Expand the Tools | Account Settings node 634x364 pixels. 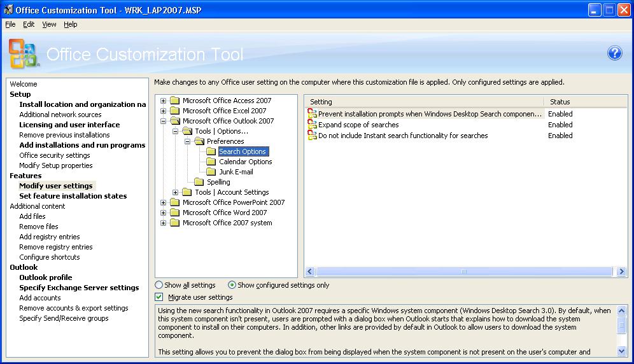click(x=175, y=193)
